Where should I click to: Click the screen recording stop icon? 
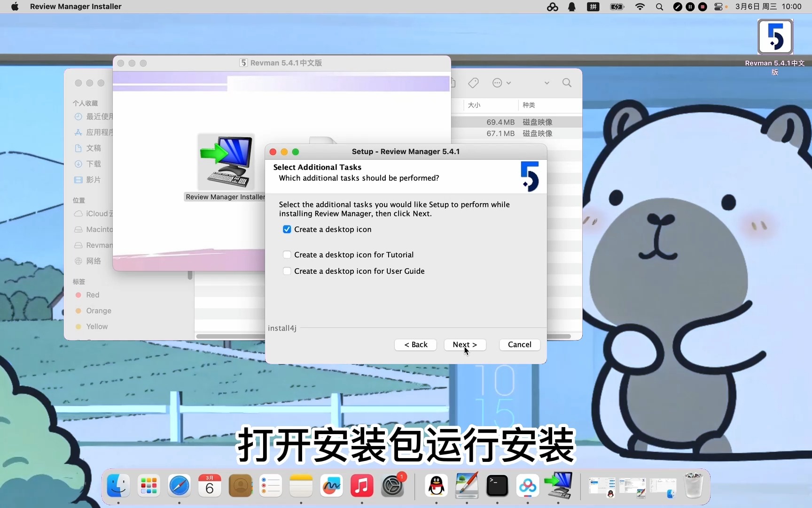tap(703, 7)
